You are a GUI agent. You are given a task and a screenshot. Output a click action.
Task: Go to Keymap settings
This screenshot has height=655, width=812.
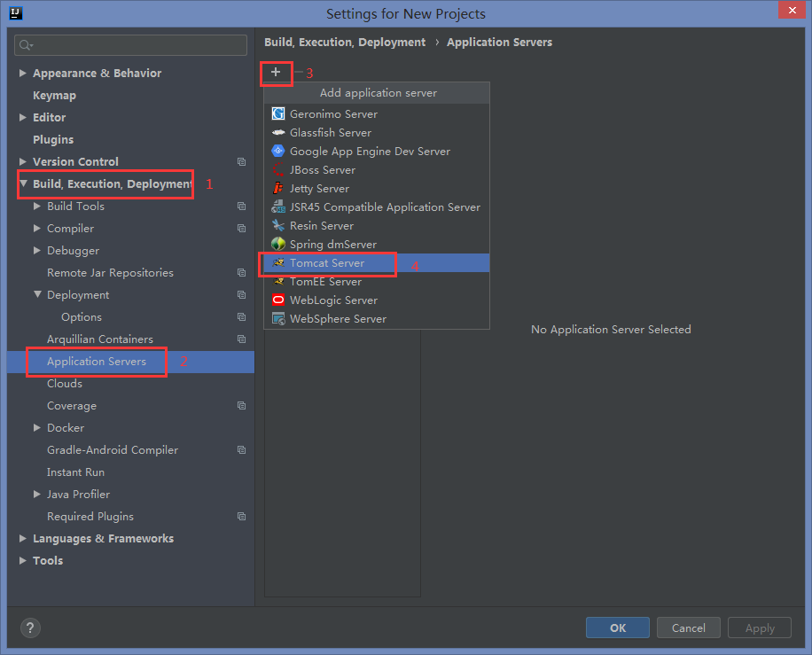54,96
